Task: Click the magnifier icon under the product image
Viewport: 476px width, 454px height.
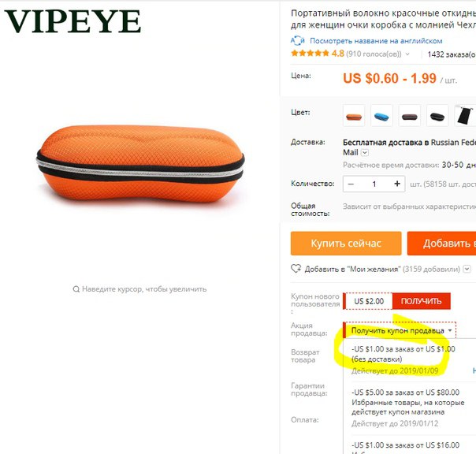Action: [x=76, y=288]
